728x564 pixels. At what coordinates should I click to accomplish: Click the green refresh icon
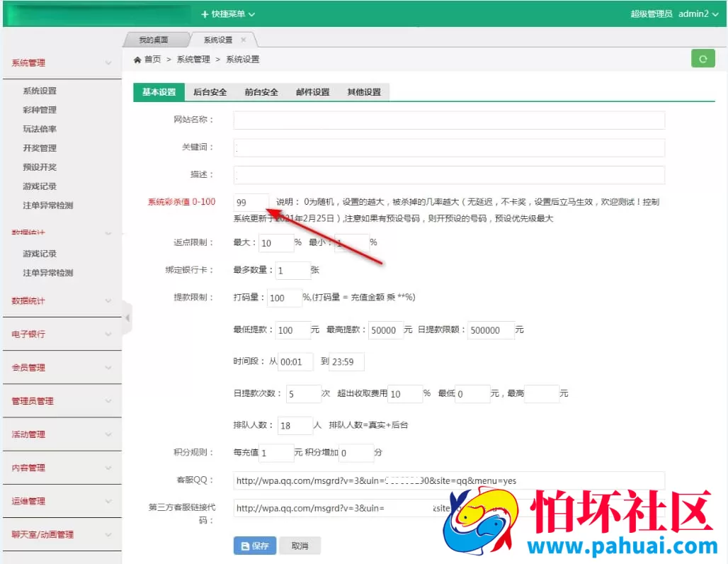click(x=703, y=60)
